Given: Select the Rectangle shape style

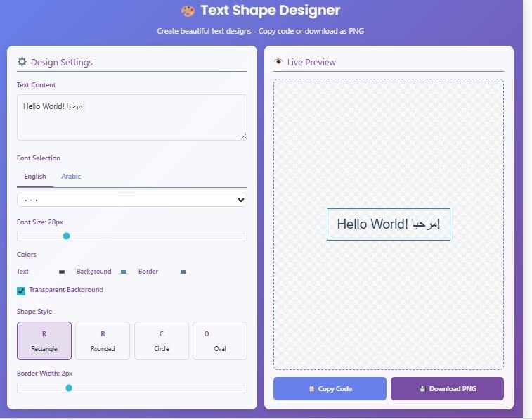Looking at the screenshot, I should pos(44,341).
